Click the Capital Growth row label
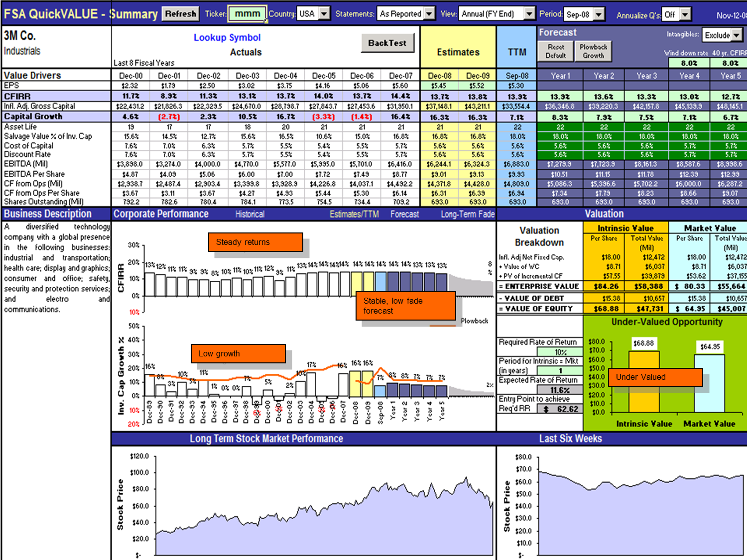This screenshot has width=747, height=560. (x=33, y=116)
